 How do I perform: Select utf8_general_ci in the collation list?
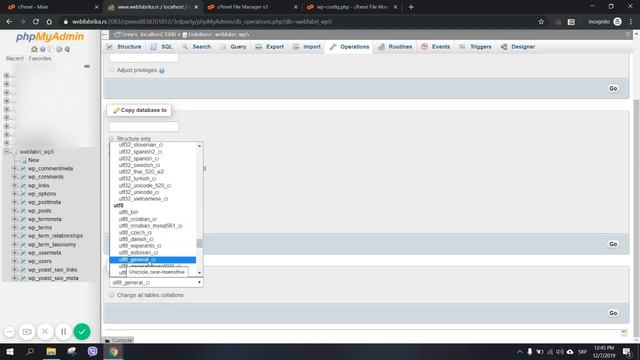(153, 260)
